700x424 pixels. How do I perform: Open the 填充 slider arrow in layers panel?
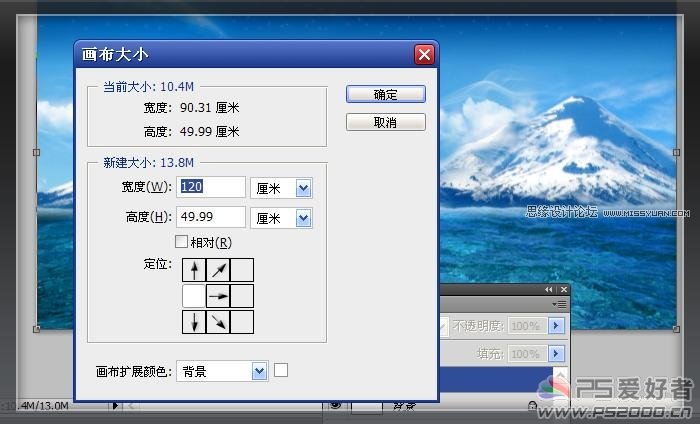point(556,354)
